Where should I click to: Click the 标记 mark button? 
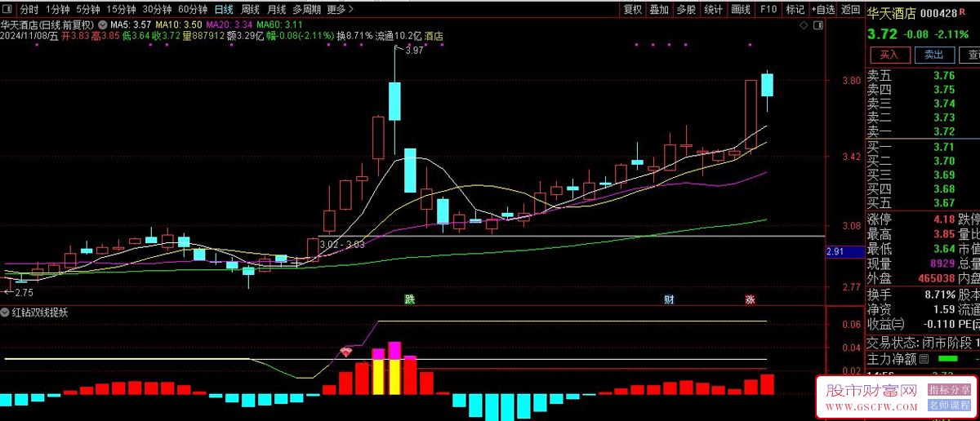click(x=795, y=10)
